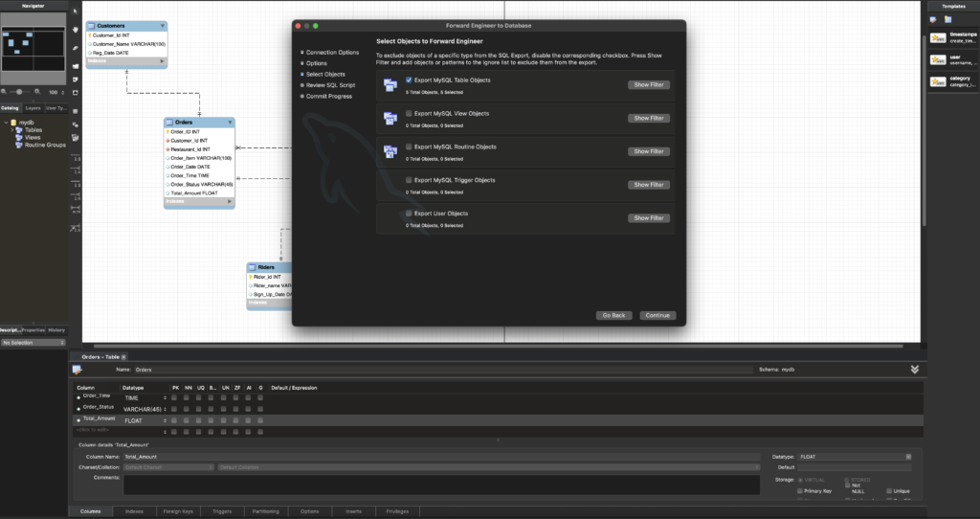
Task: Click the user template icon
Action: pos(938,59)
